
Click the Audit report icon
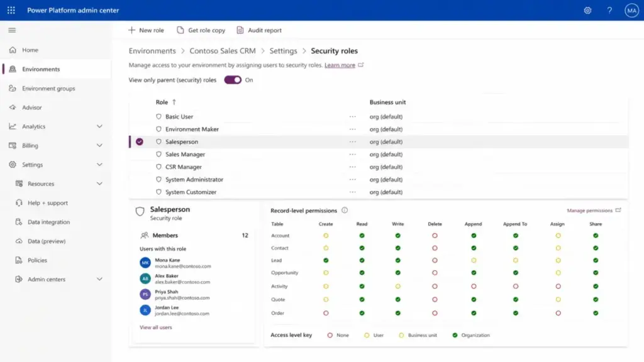[x=240, y=30]
